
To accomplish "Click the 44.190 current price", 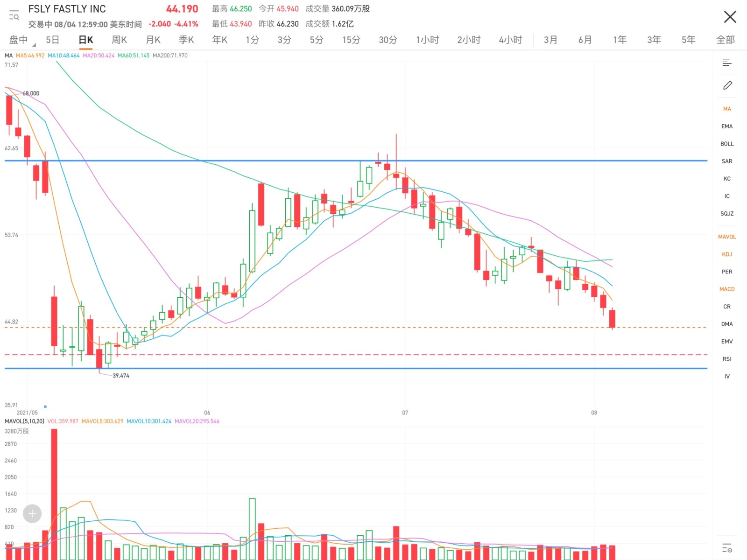I will pos(182,9).
